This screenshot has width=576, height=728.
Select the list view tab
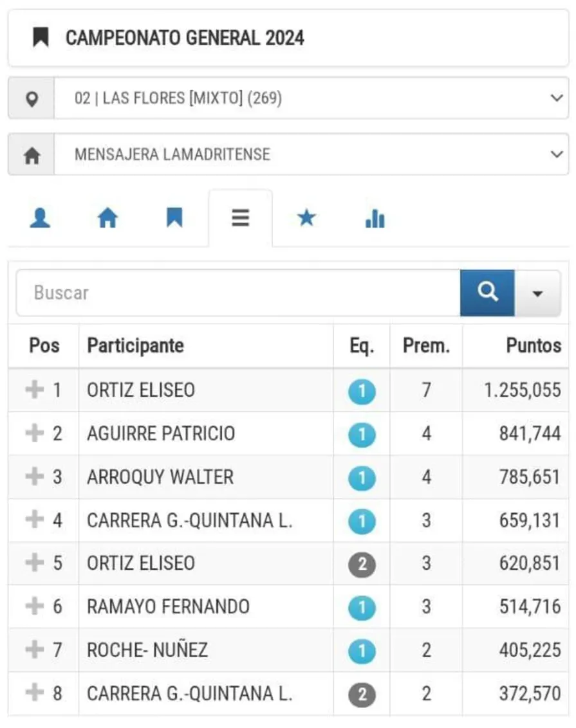click(241, 219)
